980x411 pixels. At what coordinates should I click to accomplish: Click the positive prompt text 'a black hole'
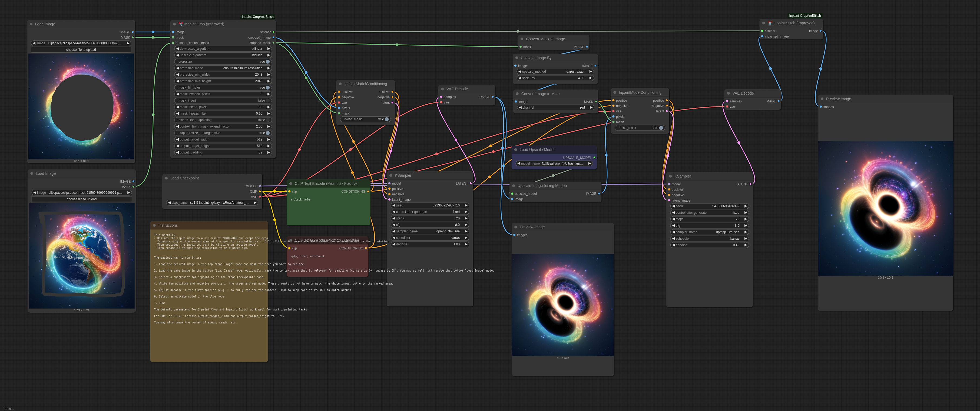(300, 200)
